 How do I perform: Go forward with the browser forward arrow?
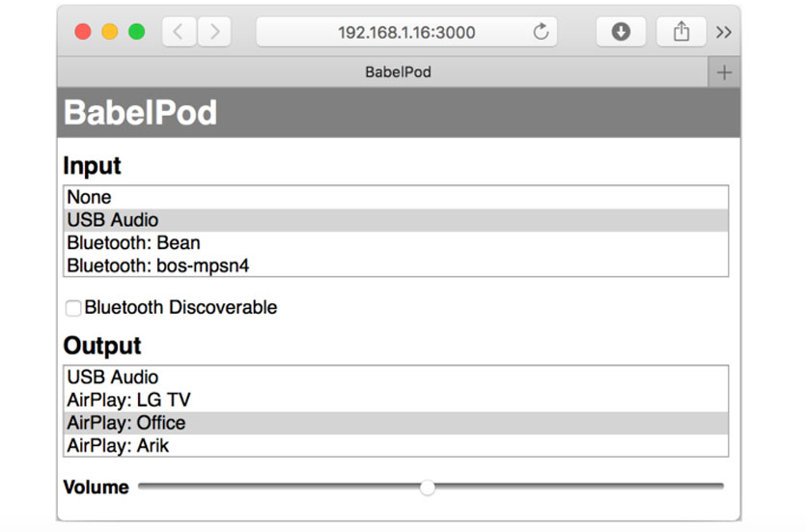click(214, 32)
